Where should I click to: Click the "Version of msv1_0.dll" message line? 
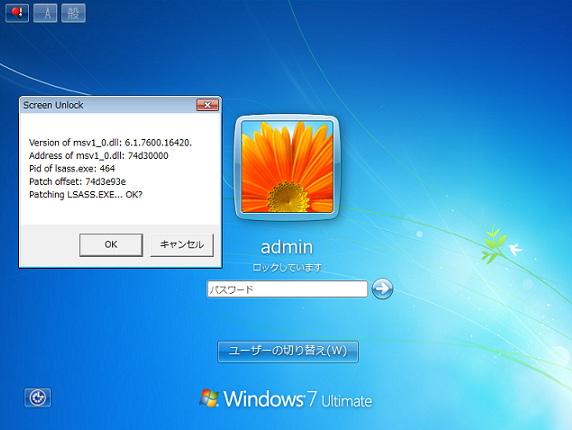[110, 143]
